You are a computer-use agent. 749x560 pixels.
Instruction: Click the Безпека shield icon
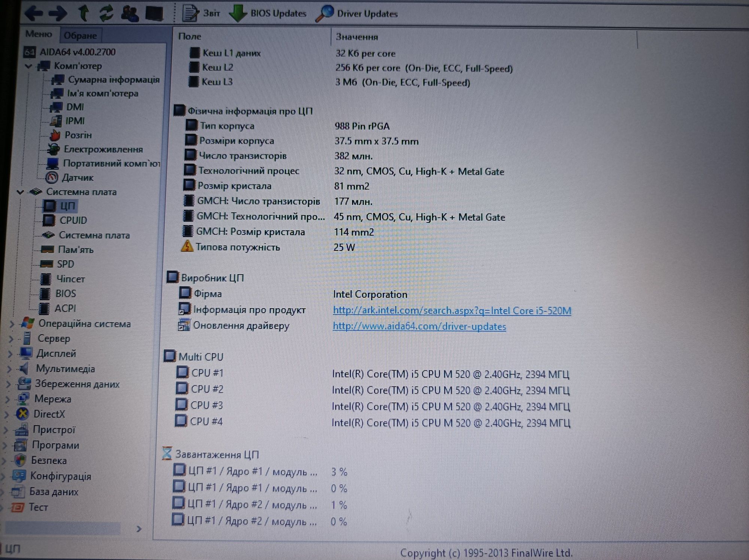point(19,460)
